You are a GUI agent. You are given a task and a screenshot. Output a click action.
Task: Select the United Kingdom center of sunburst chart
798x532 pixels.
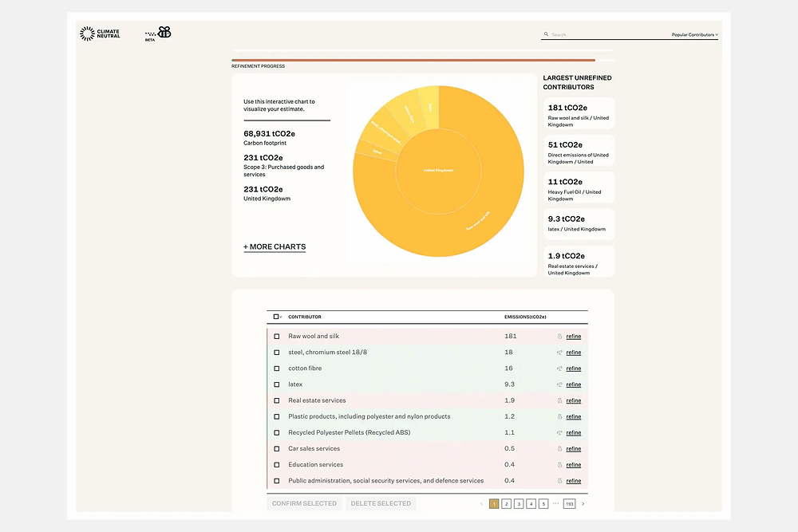pos(438,171)
